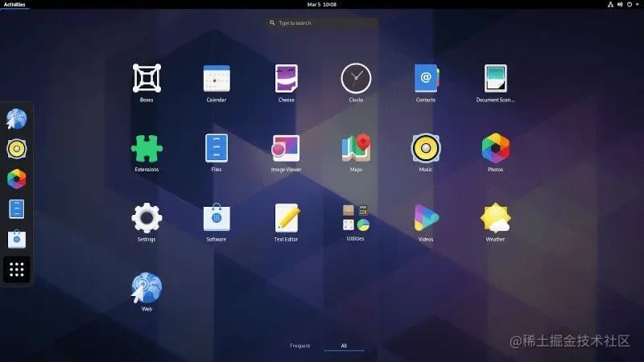
Task: Open Image Viewer app
Action: point(287,149)
